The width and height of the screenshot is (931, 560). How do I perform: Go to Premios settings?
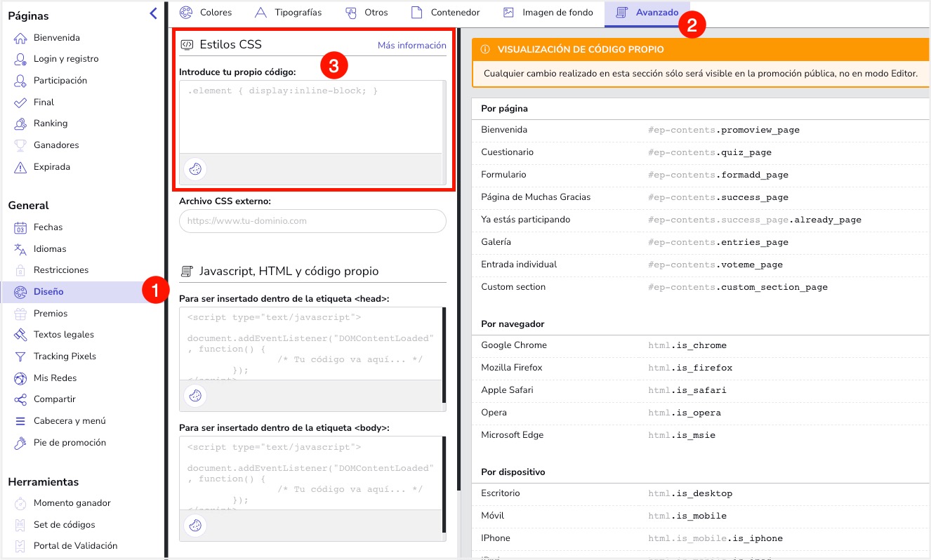[x=51, y=314]
